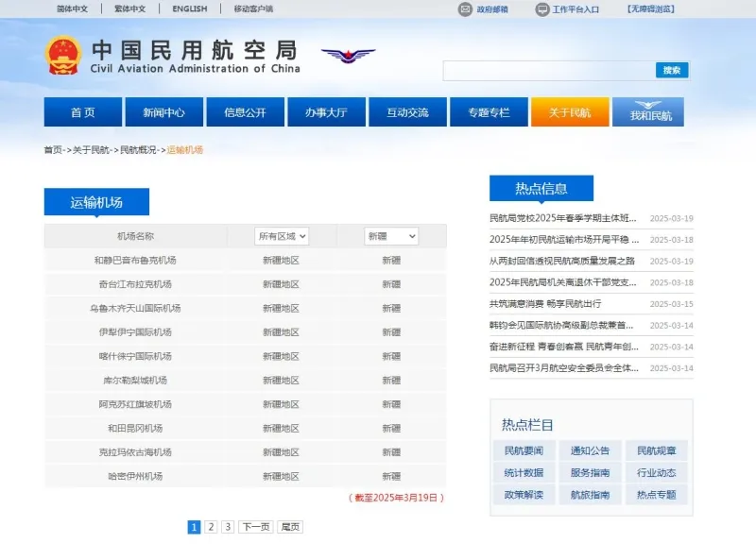The width and height of the screenshot is (756, 560).
Task: Open the 政府邮箱 link text
Action: point(492,9)
